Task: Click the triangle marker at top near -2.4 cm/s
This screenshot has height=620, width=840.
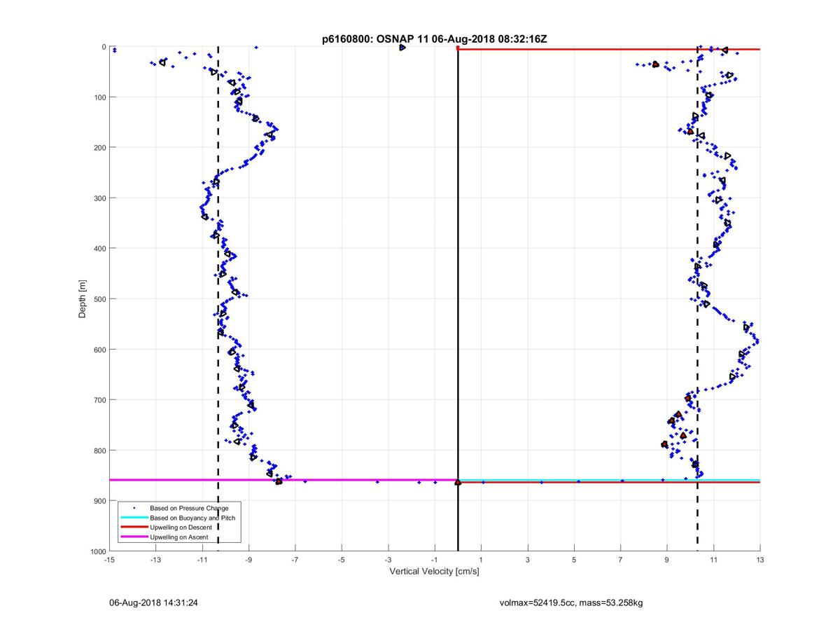Action: click(402, 47)
